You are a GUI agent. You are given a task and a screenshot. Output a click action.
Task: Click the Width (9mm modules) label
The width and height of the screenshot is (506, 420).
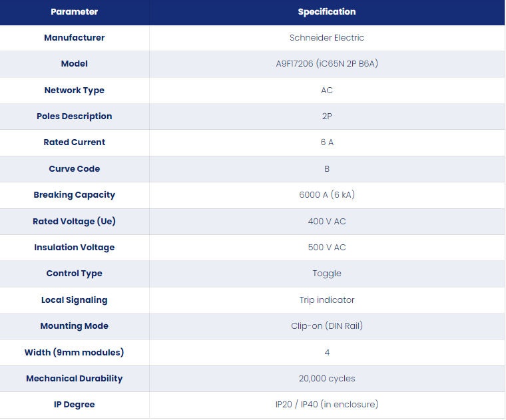74,352
